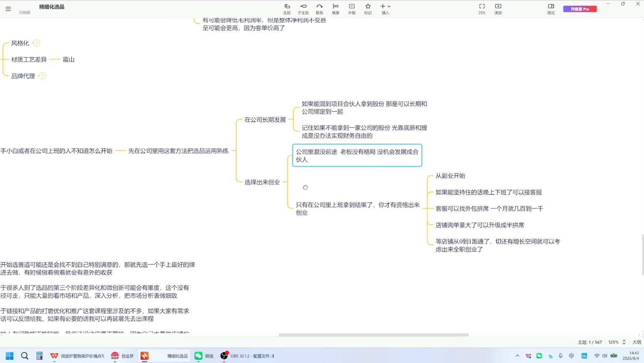
Task: Click the 子主题 (Subtopic) toolbar icon
Action: pos(303,9)
